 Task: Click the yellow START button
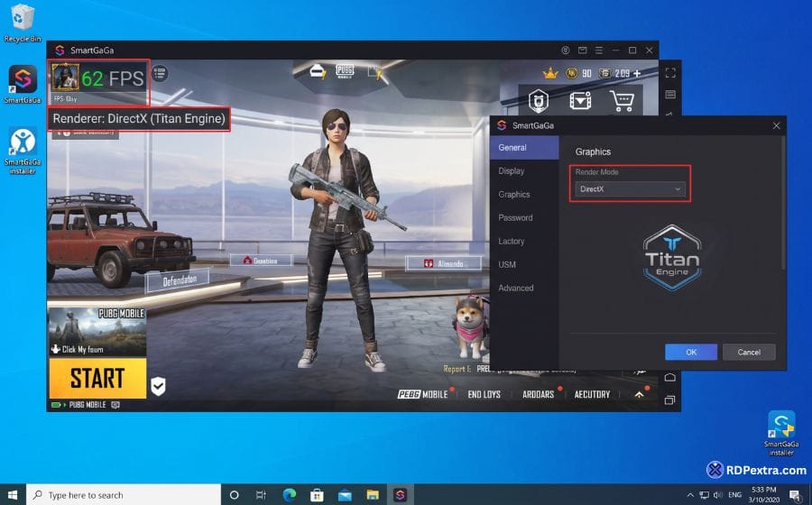[x=97, y=378]
